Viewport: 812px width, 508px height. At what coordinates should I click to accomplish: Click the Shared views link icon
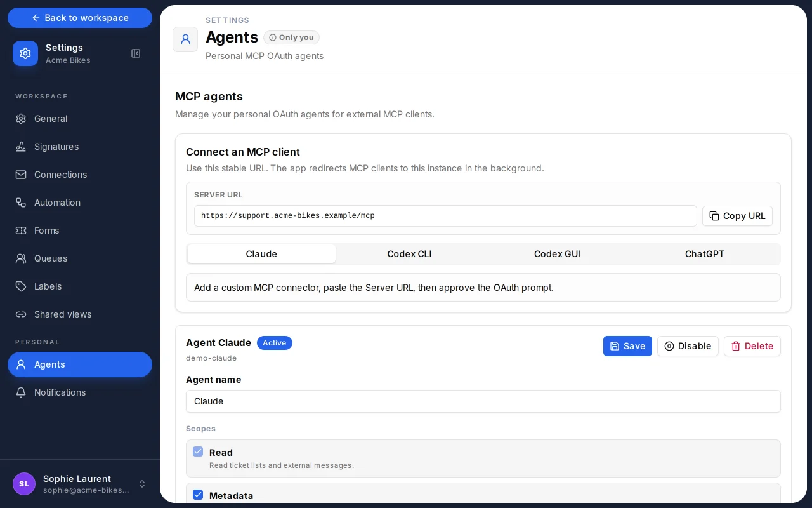point(21,314)
